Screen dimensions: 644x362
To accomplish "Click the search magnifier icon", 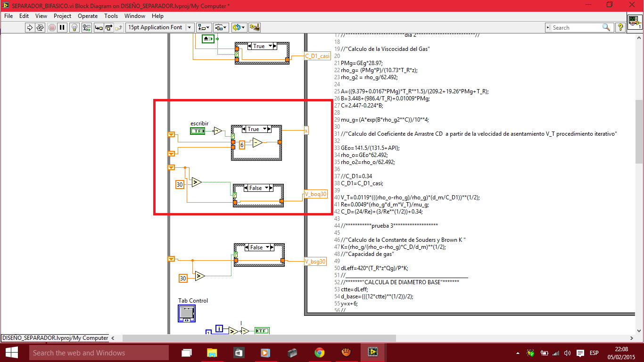I will (x=607, y=27).
